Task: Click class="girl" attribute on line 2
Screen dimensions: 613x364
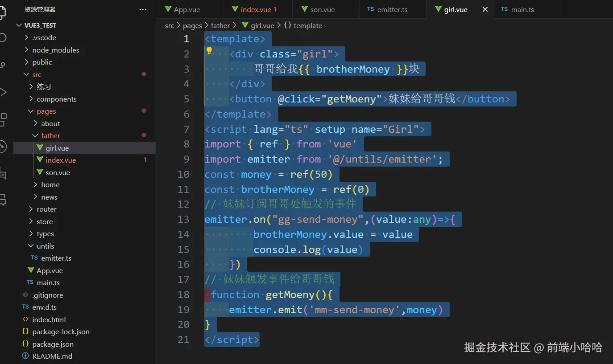Action: click(296, 54)
